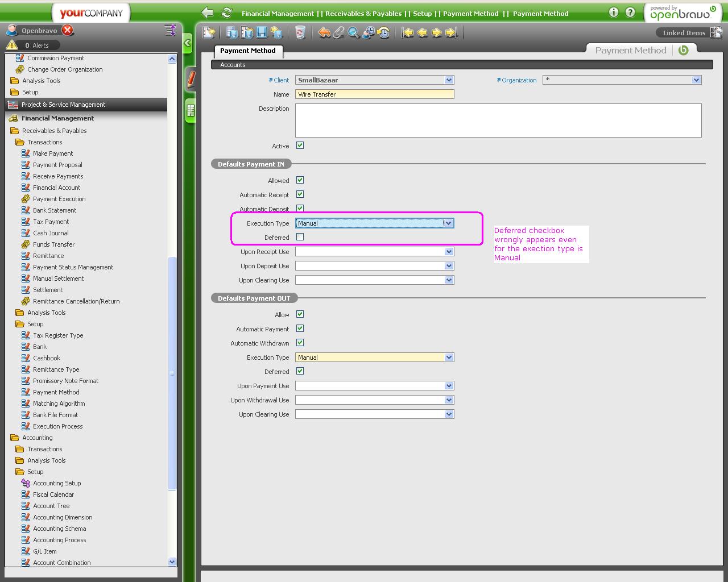
Task: Open attachments with paperclip icon
Action: tap(339, 32)
